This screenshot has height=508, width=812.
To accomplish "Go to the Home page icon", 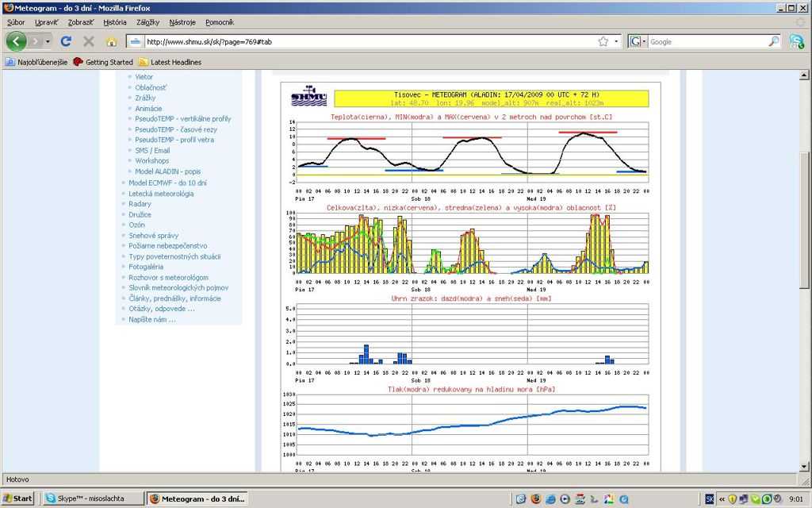I will (x=111, y=42).
